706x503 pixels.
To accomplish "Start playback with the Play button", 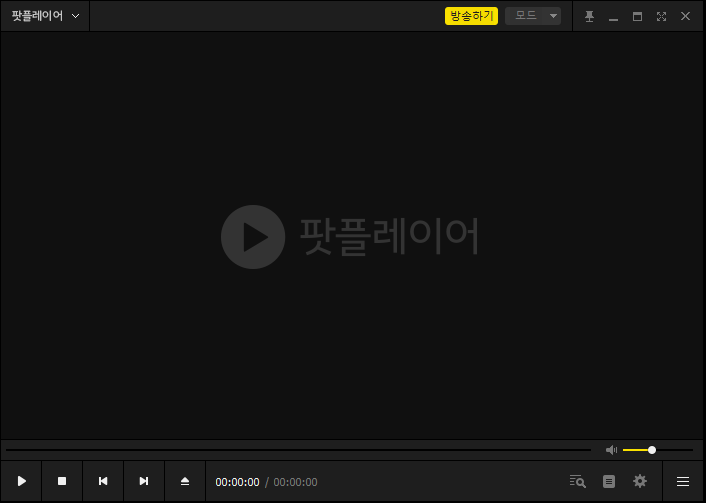I will coord(21,481).
